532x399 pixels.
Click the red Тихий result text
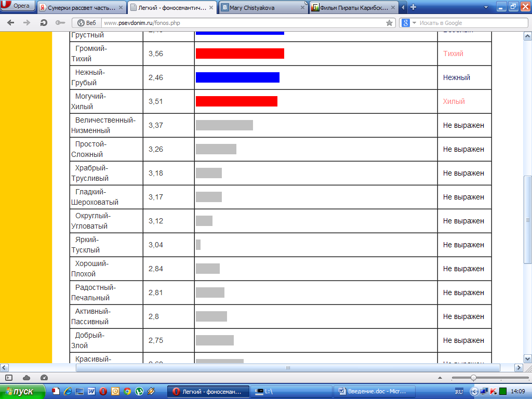(x=453, y=54)
